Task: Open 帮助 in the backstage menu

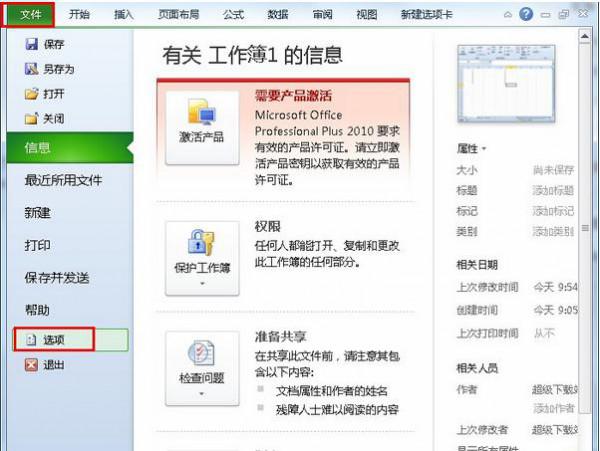Action: [x=37, y=310]
